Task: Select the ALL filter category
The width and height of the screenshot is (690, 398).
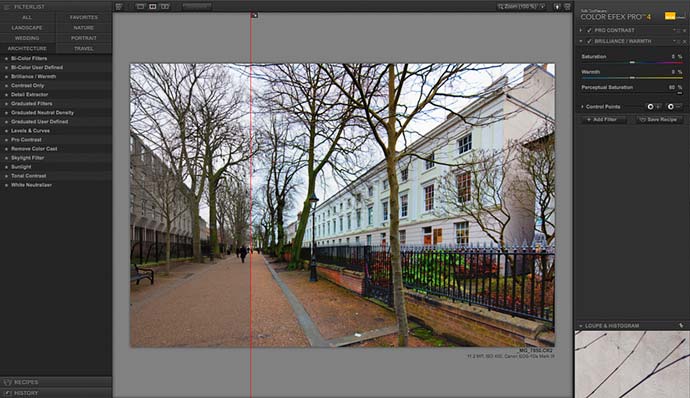Action: (27, 18)
